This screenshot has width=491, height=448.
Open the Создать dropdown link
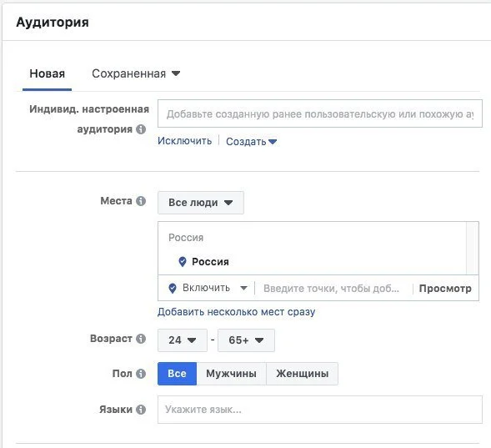[252, 142]
